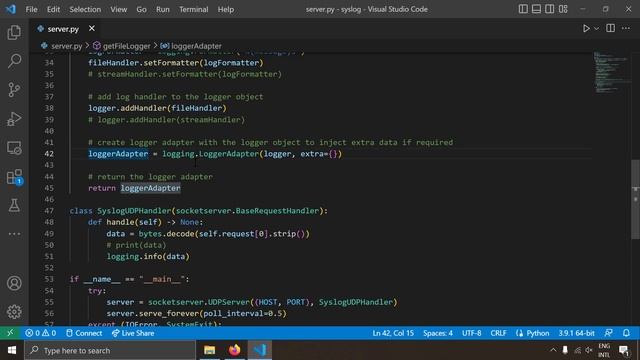Open the Run menu
640x360 pixels.
(162, 9)
